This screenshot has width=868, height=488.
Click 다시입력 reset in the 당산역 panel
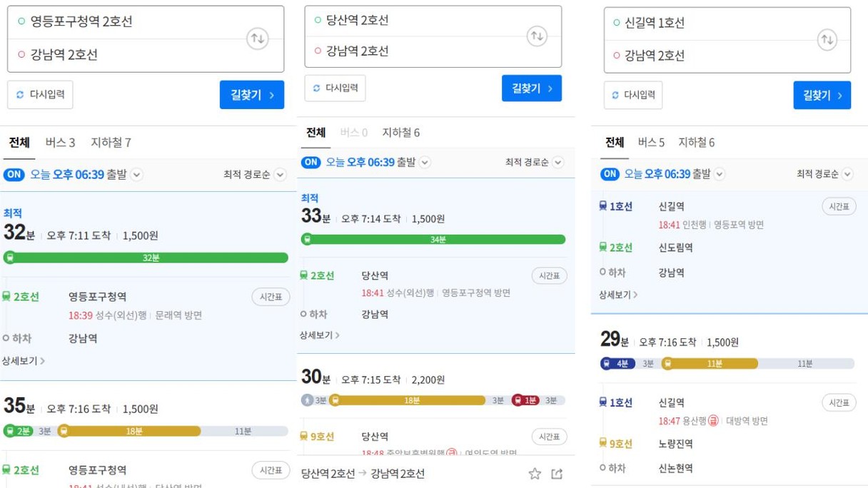pyautogui.click(x=335, y=88)
